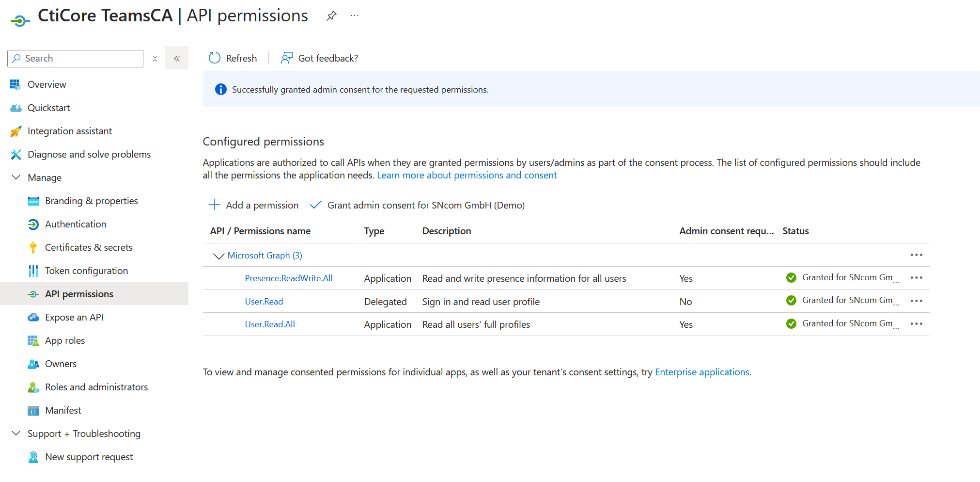
Task: Collapse the Support + Troubleshooting section
Action: point(16,434)
